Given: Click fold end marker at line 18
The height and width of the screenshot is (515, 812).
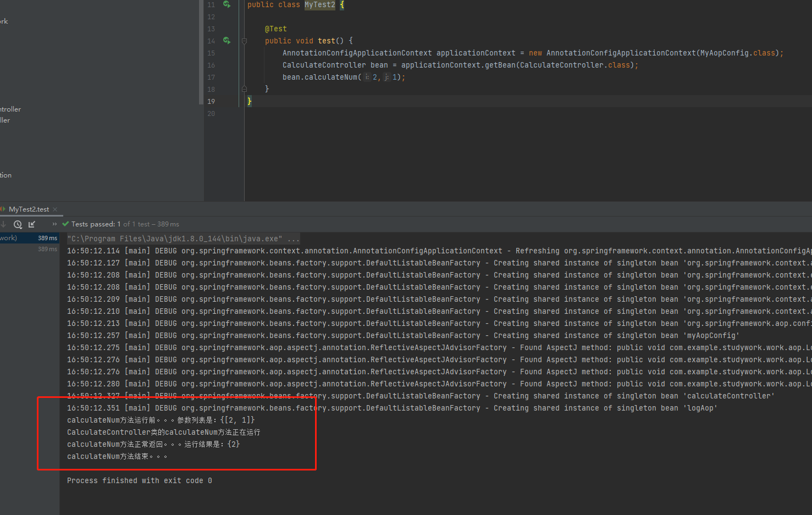Looking at the screenshot, I should 245,89.
